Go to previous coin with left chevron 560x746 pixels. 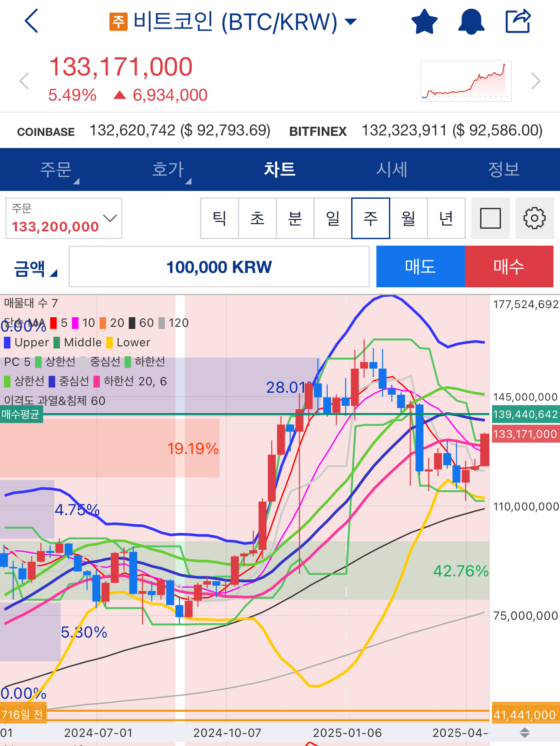(24, 81)
